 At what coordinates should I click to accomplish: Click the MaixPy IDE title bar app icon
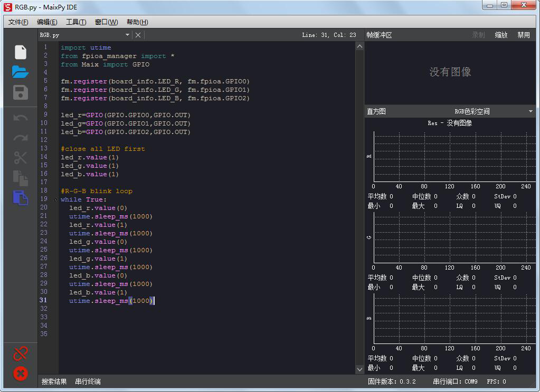click(x=7, y=7)
